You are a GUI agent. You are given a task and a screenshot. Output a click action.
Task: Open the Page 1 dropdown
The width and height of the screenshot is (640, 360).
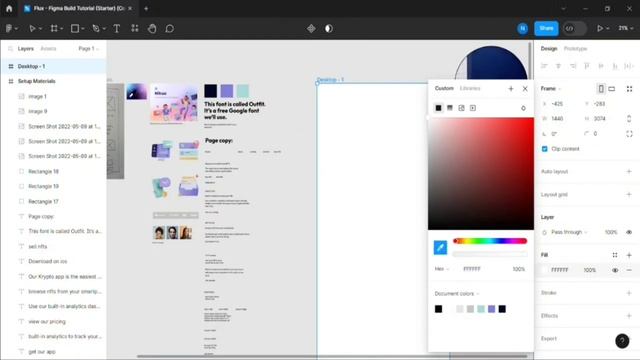click(x=89, y=49)
